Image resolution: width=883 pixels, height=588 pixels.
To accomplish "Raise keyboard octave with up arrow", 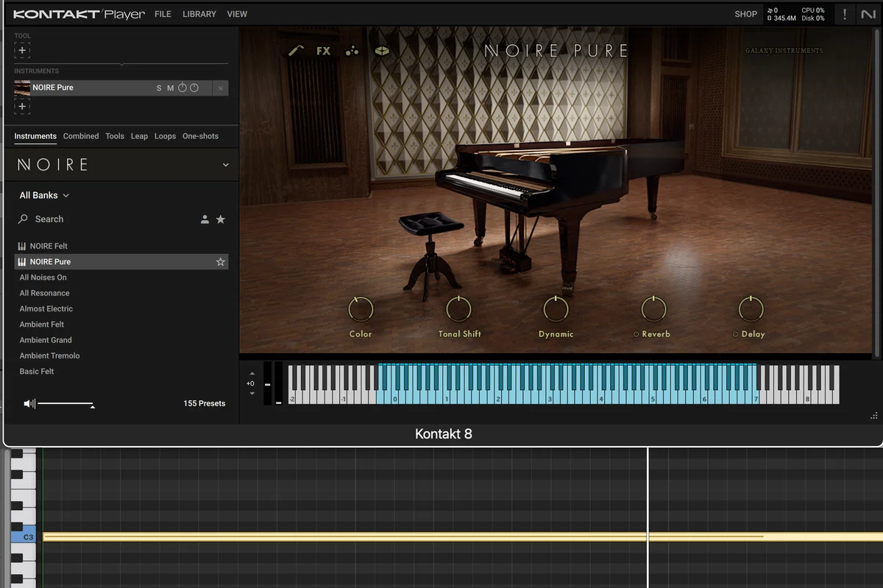I will tap(252, 374).
